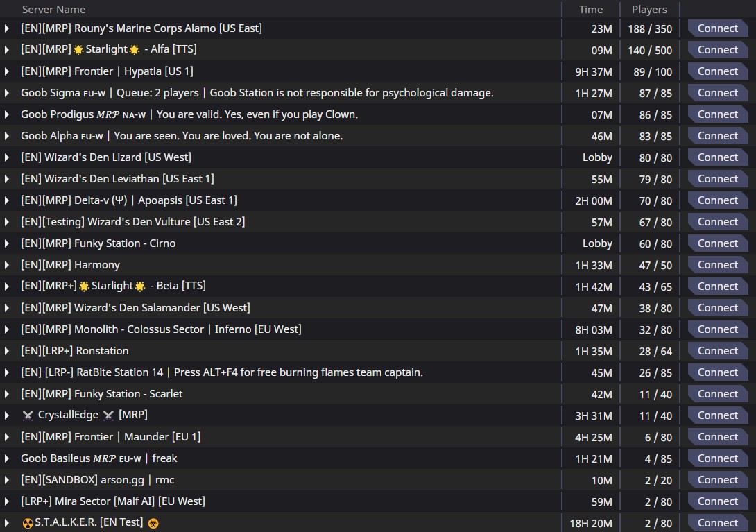This screenshot has width=756, height=532.
Task: Select Wizard's Den Leviathan [US East 1] name
Action: pyautogui.click(x=117, y=179)
